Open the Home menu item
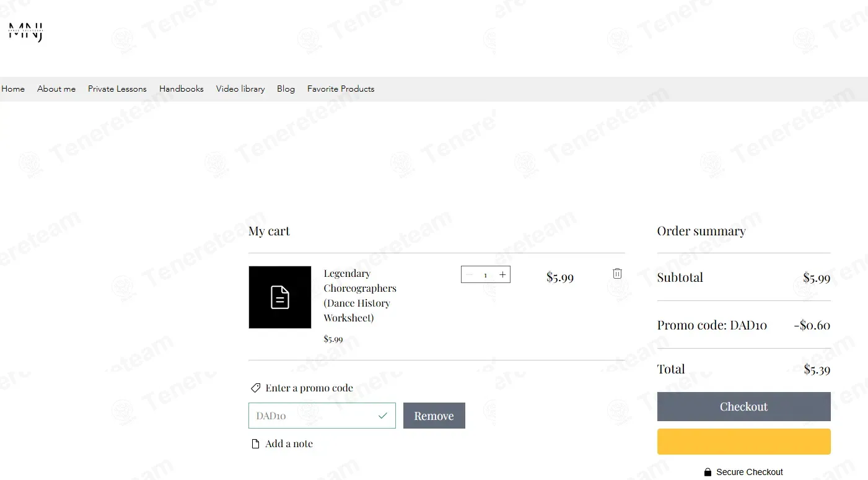Image resolution: width=868 pixels, height=480 pixels. tap(13, 89)
